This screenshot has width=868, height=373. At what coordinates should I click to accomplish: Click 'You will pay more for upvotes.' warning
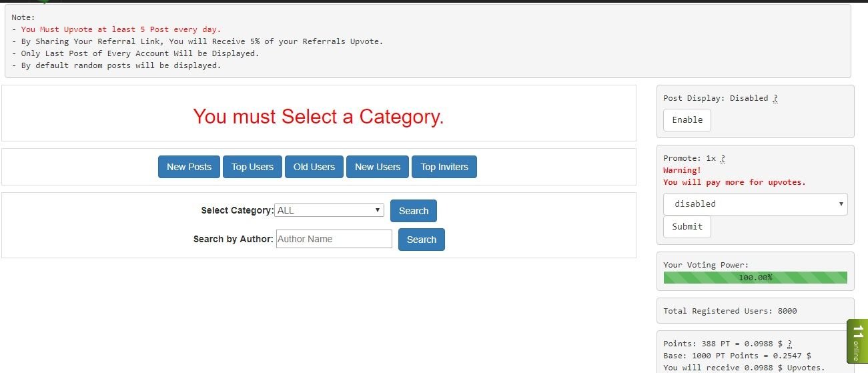coord(735,182)
